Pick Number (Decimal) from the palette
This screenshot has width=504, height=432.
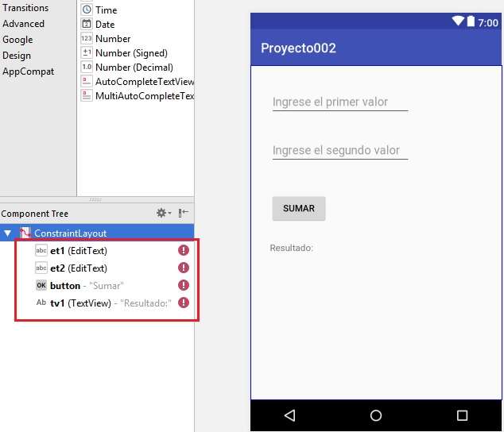(x=134, y=67)
